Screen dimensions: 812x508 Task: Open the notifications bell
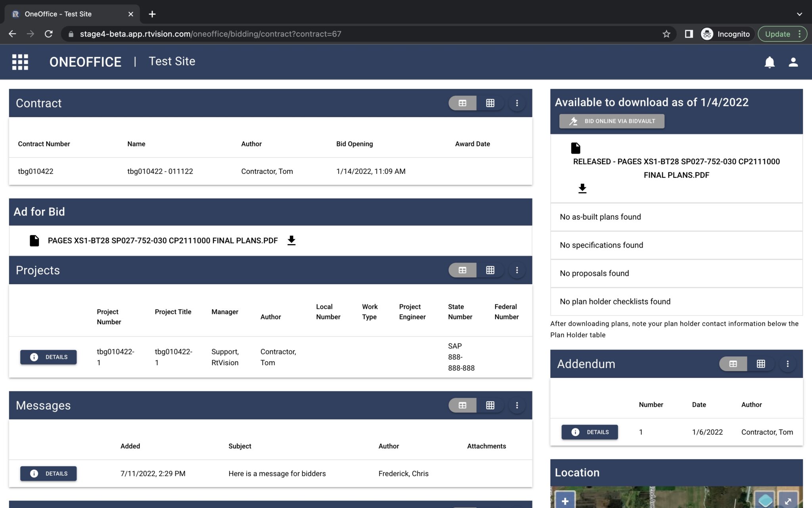(x=770, y=62)
